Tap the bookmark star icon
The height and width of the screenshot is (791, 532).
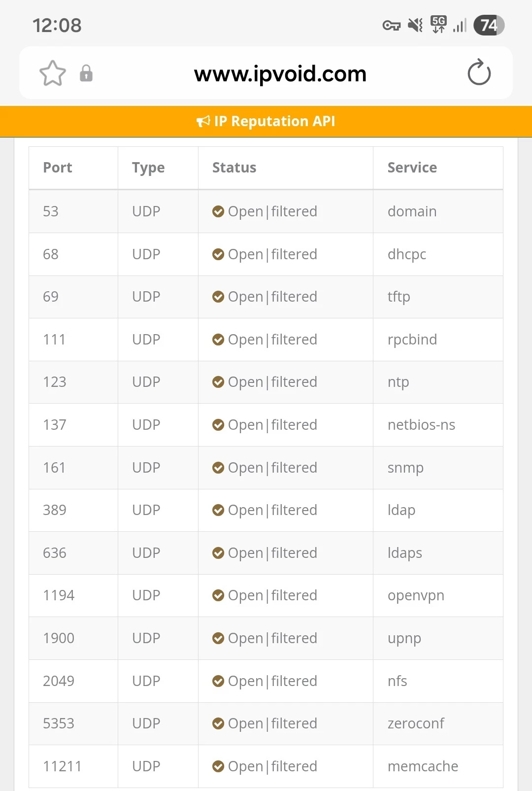[x=53, y=73]
